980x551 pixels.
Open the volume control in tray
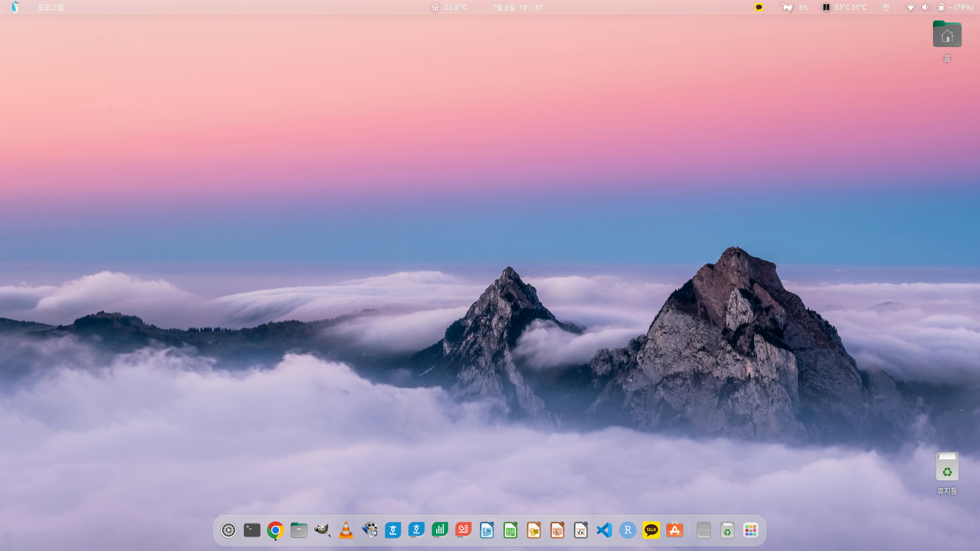[925, 7]
